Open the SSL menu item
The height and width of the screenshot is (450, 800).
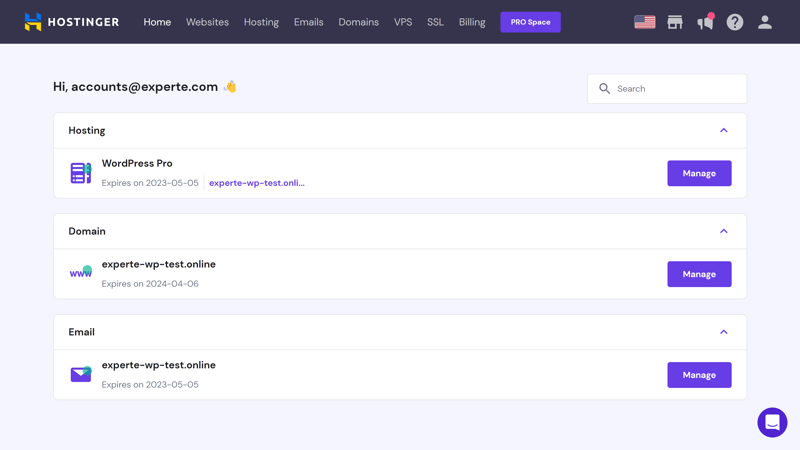click(435, 22)
